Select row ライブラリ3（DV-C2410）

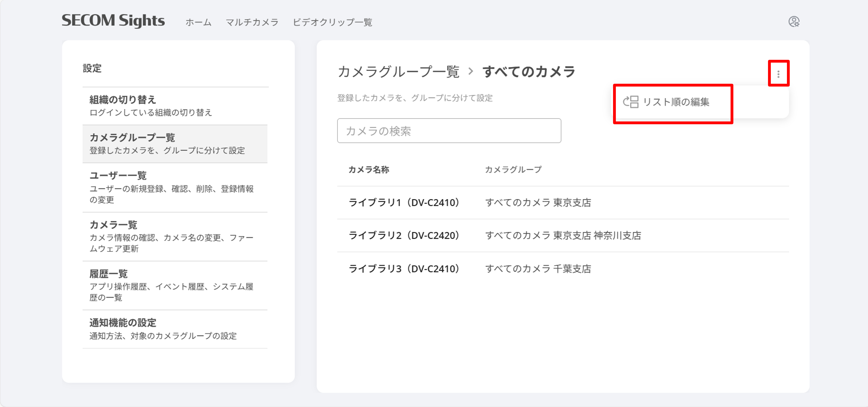click(x=563, y=269)
